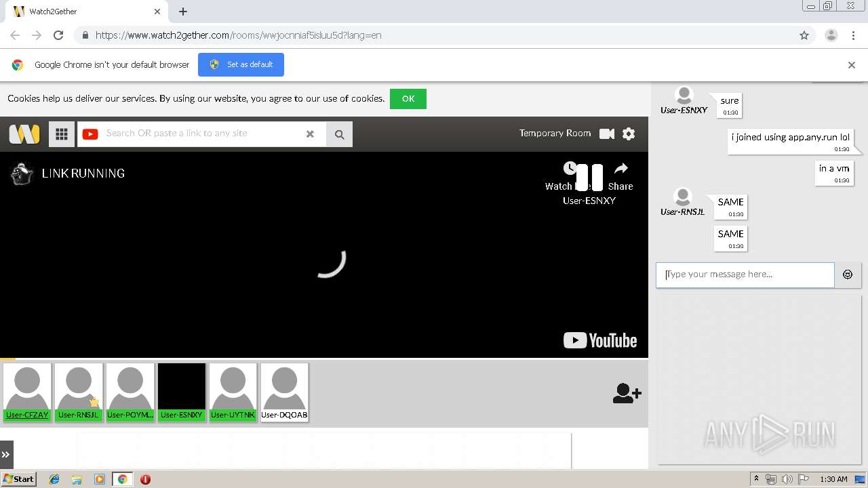Open room settings gear icon
Screen dimensions: 868x488
pos(629,134)
